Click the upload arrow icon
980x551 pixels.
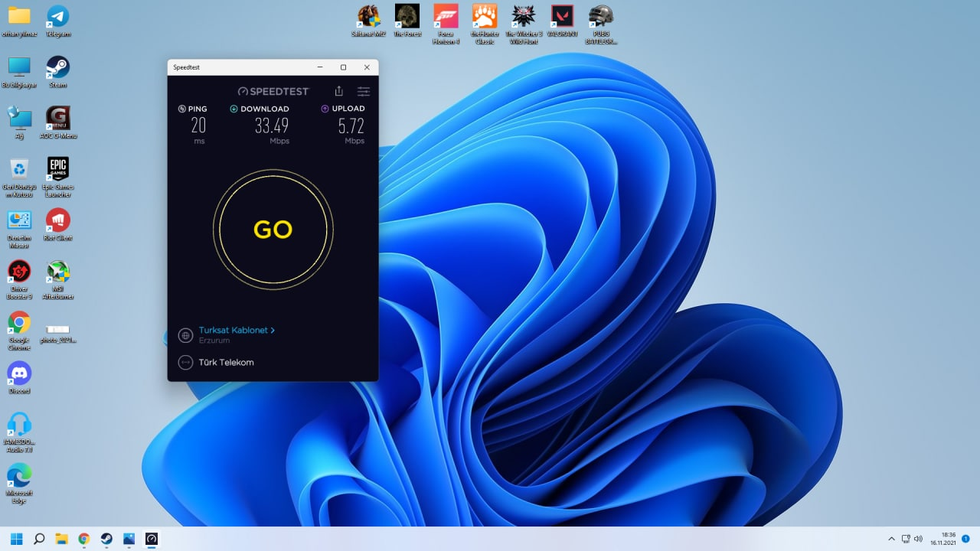[x=325, y=109]
